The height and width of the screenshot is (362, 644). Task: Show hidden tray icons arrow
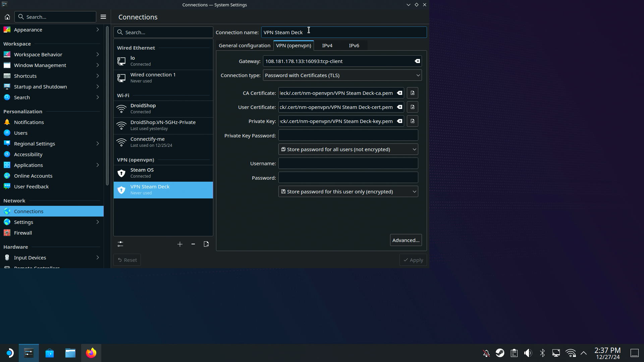pos(584,353)
